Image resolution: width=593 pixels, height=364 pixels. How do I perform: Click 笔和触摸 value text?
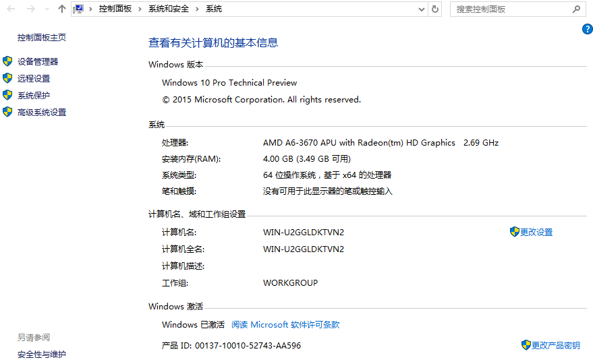pos(327,191)
